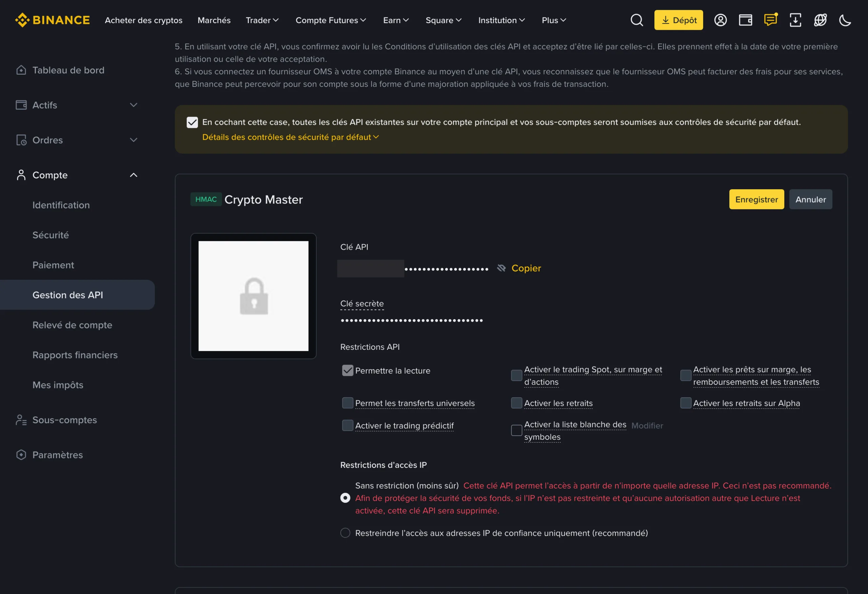
Task: Click the Binance logo
Action: tap(52, 20)
